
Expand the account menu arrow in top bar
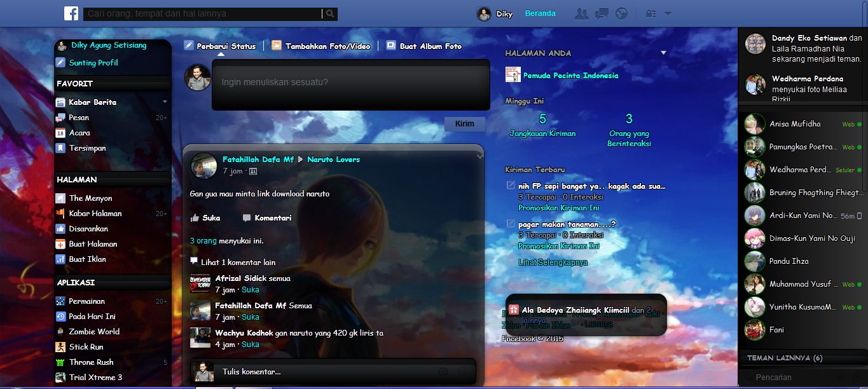tap(668, 13)
